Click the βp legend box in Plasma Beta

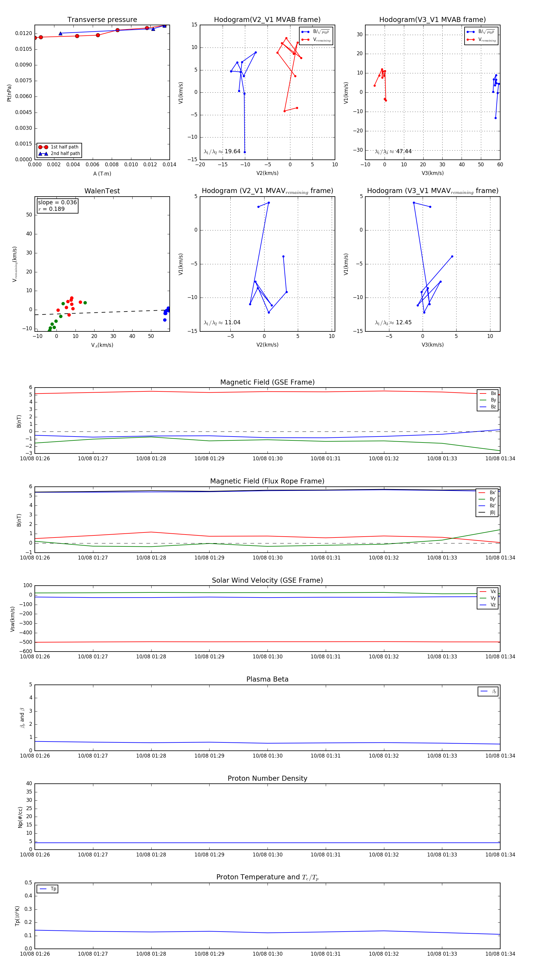(x=488, y=692)
